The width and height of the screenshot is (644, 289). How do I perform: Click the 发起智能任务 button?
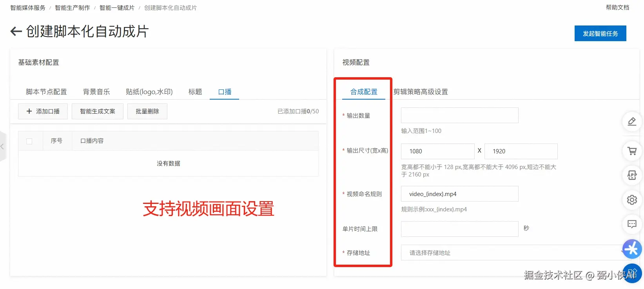click(600, 33)
